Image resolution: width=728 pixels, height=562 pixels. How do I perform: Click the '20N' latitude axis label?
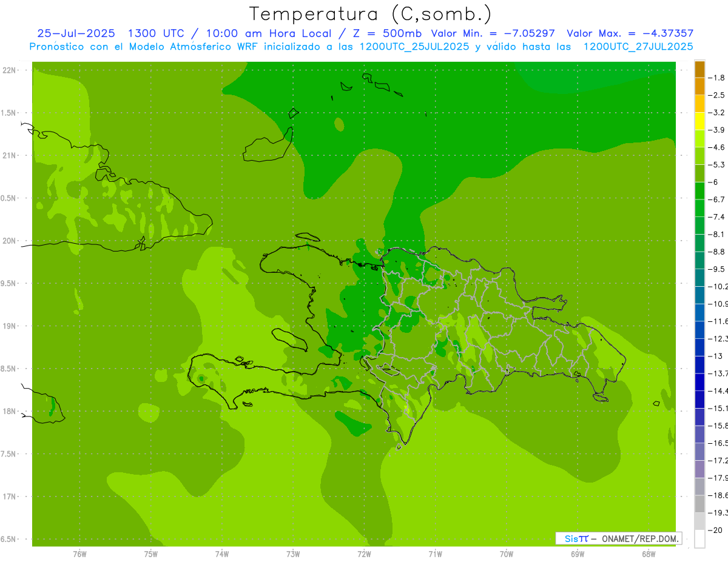(10, 241)
